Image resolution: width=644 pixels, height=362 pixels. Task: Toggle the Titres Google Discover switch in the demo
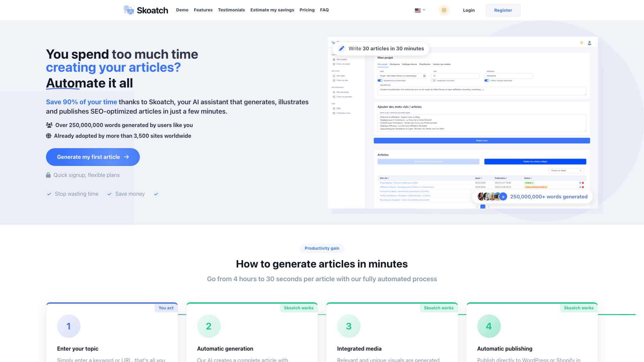[487, 80]
